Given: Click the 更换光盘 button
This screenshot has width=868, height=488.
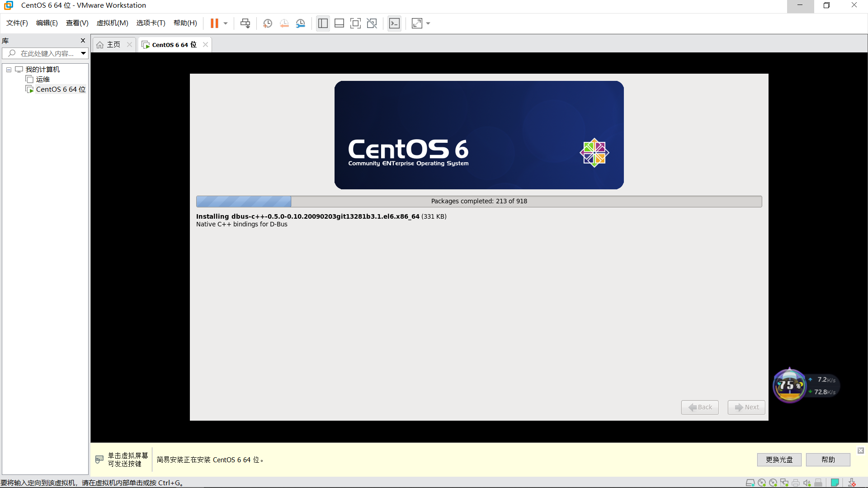Looking at the screenshot, I should (x=779, y=460).
